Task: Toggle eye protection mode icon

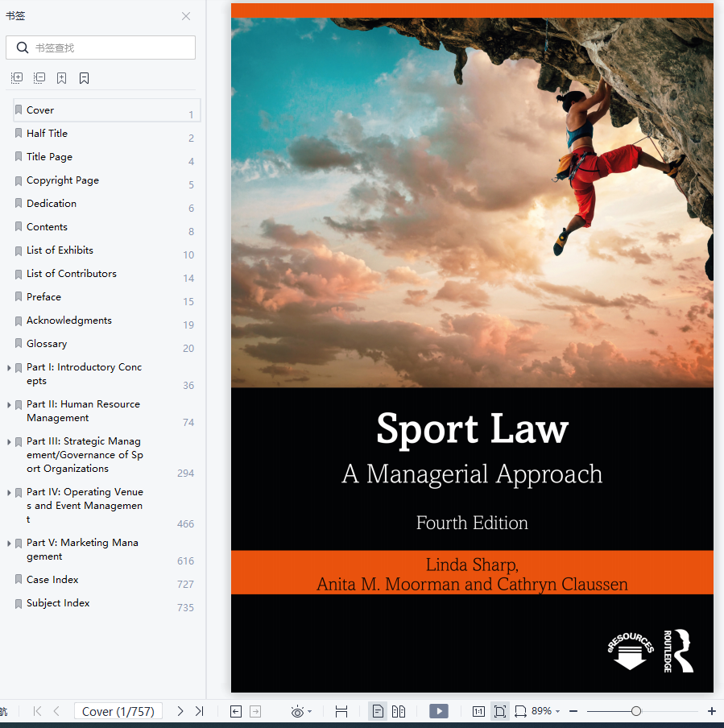Action: coord(297,711)
